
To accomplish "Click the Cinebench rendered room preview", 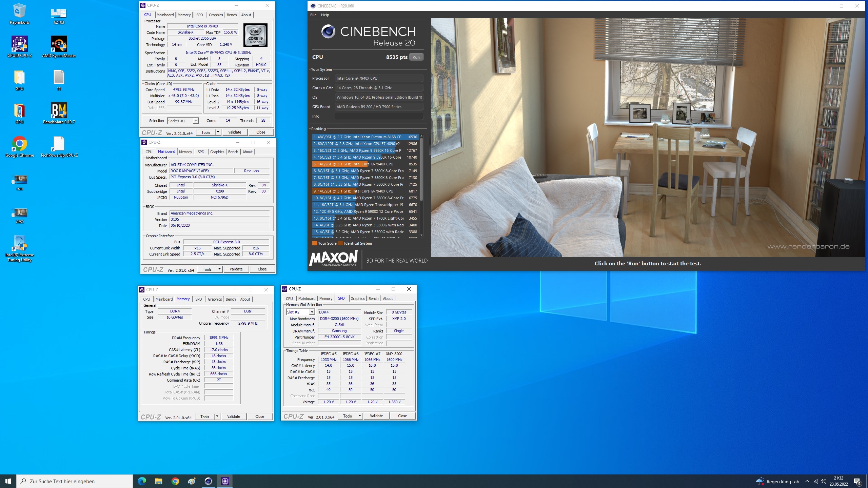I will click(x=648, y=137).
